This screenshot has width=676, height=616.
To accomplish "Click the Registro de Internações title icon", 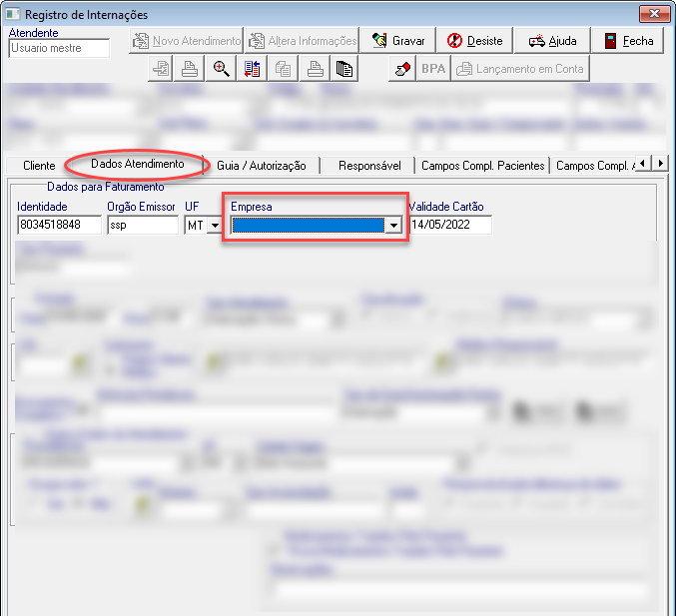I will pyautogui.click(x=13, y=14).
